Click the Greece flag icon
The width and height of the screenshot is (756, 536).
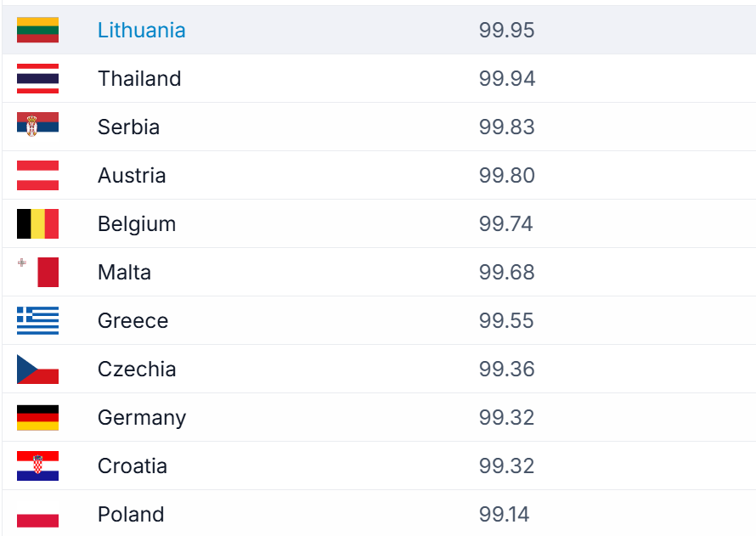click(37, 320)
